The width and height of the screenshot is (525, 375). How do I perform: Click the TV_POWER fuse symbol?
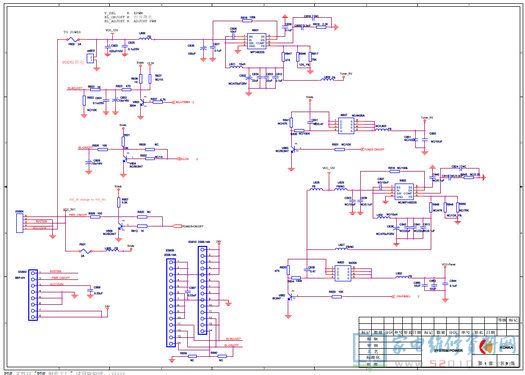tap(74, 39)
